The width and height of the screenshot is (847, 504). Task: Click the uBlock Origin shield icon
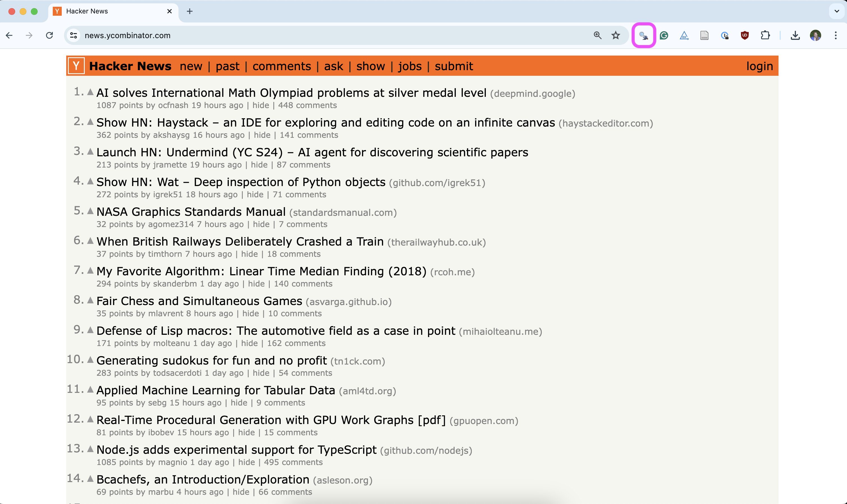(745, 35)
